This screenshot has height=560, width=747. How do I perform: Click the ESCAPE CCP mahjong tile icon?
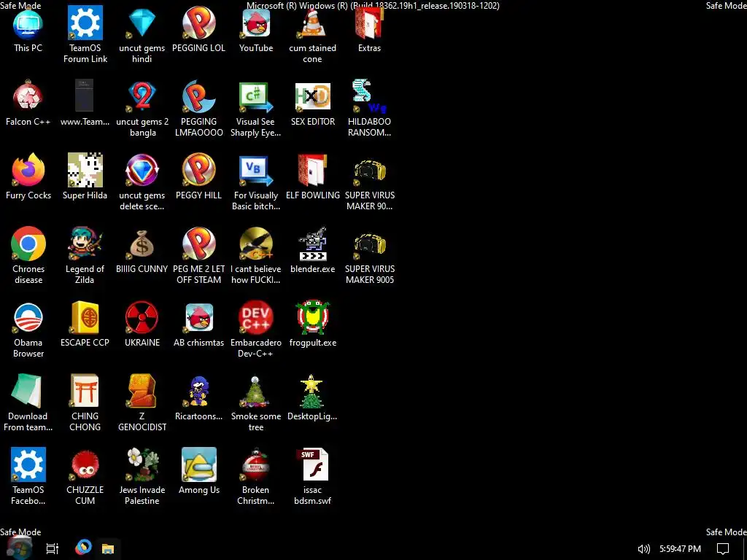coord(85,318)
